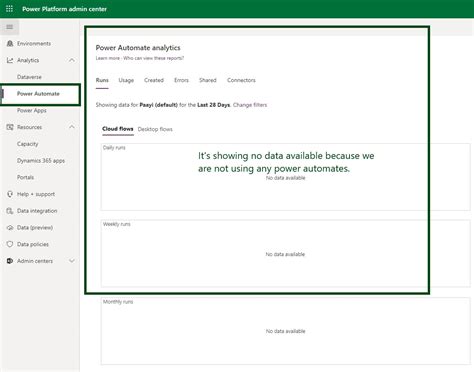Open Help + support page
474x372 pixels.
[36, 194]
